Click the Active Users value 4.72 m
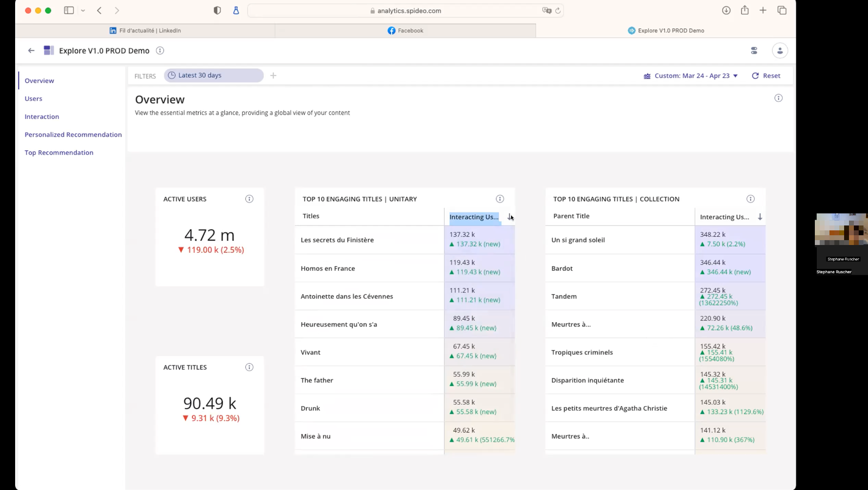This screenshot has height=490, width=868. coord(210,235)
